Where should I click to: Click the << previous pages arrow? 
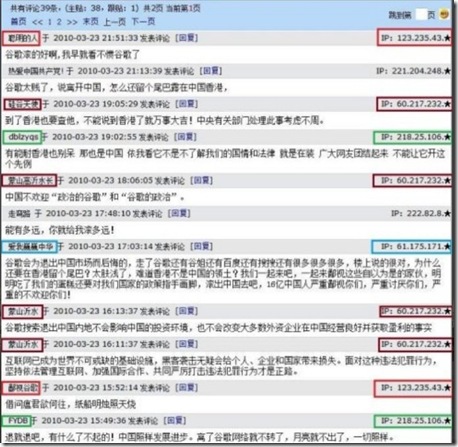pos(37,22)
